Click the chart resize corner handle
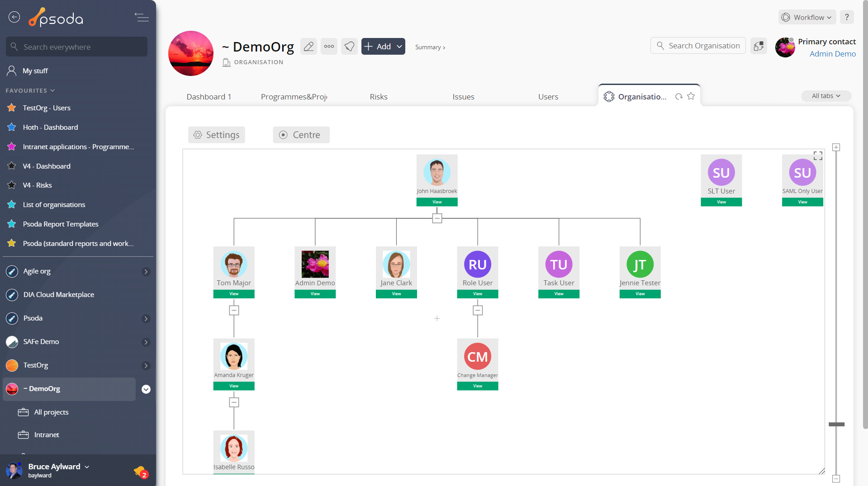This screenshot has height=486, width=868. tap(821, 471)
